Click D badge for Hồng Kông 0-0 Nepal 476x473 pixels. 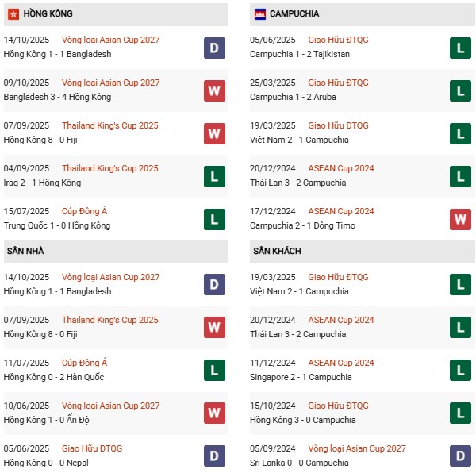pyautogui.click(x=214, y=456)
